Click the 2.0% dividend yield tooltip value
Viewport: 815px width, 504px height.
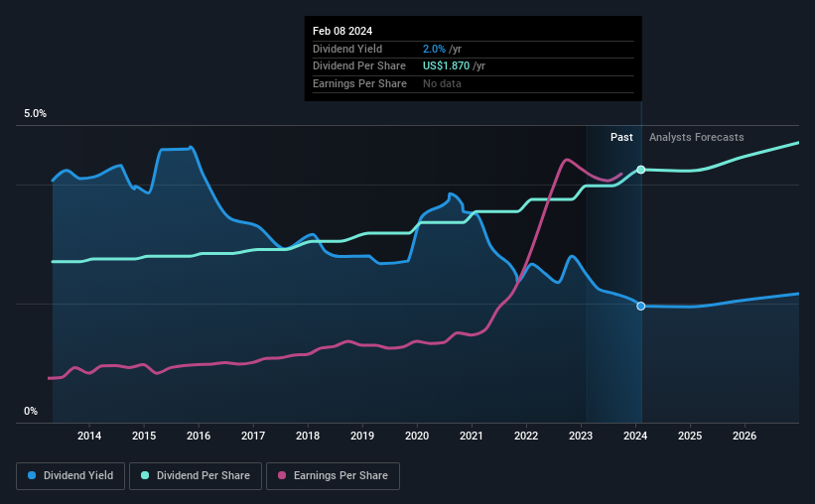pos(434,49)
